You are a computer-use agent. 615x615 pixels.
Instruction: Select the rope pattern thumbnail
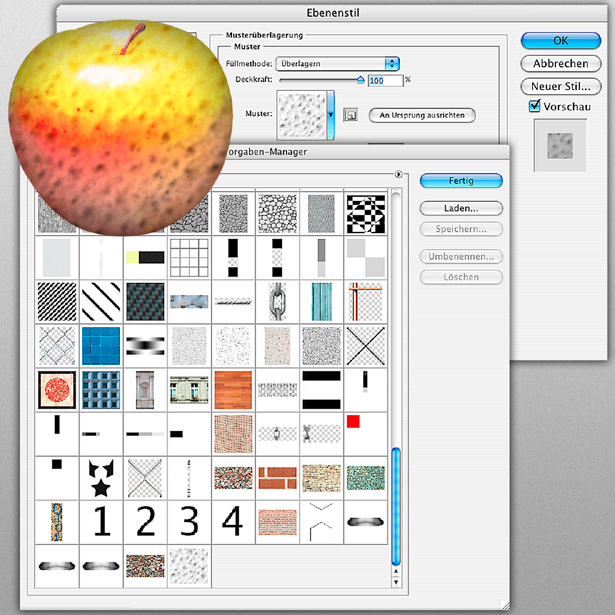coord(233,302)
